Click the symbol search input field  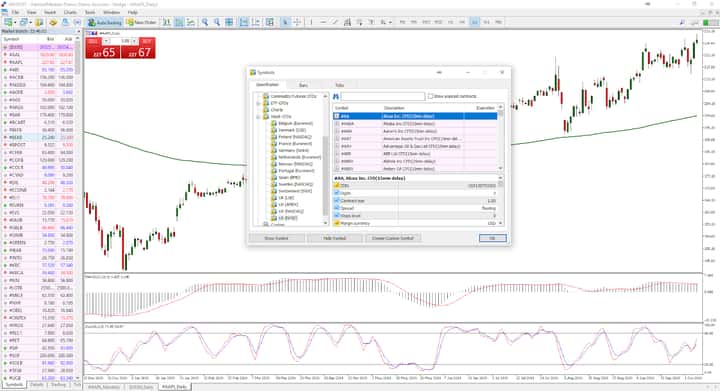(x=382, y=96)
